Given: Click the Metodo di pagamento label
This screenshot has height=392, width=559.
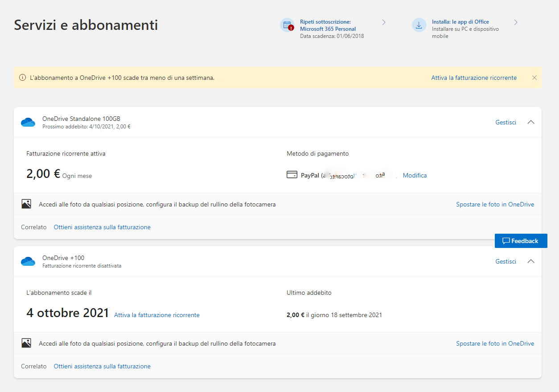Looking at the screenshot, I should point(317,153).
